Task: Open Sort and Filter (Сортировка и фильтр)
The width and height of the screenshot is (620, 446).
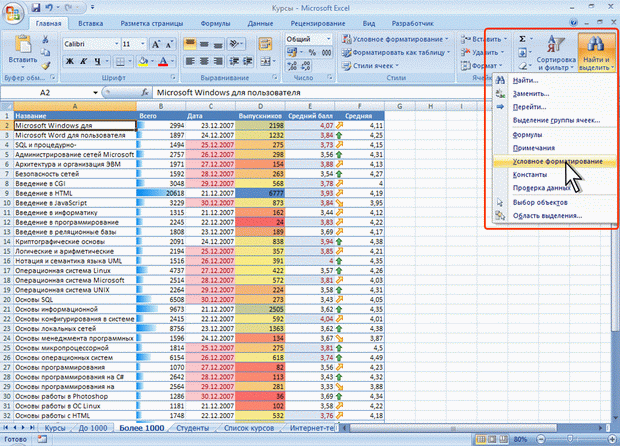Action: tap(556, 52)
